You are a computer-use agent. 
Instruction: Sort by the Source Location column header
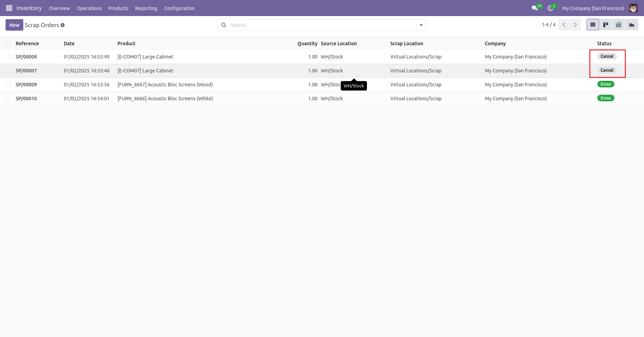tap(339, 44)
